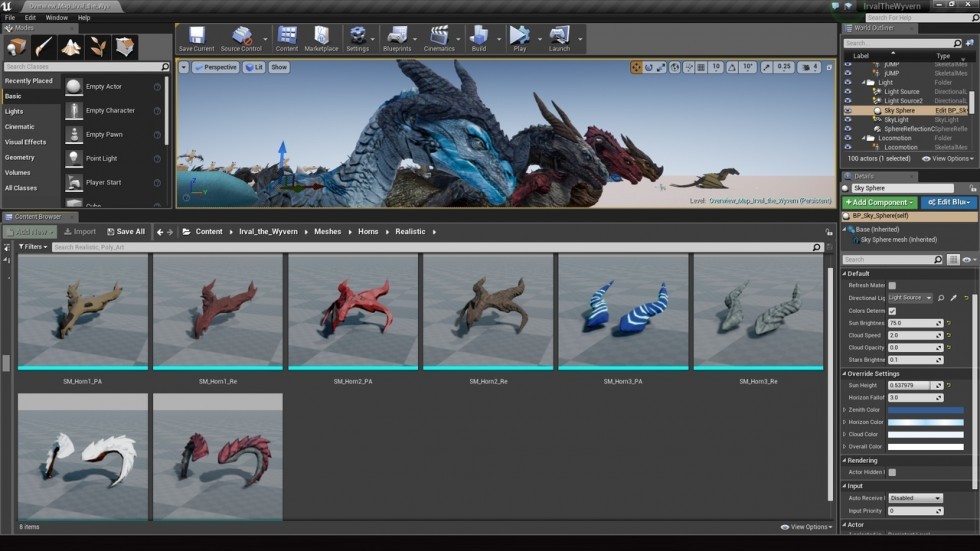Viewport: 980px width, 551px height.
Task: Toggle visibility eye for SkyLight
Action: pyautogui.click(x=848, y=119)
